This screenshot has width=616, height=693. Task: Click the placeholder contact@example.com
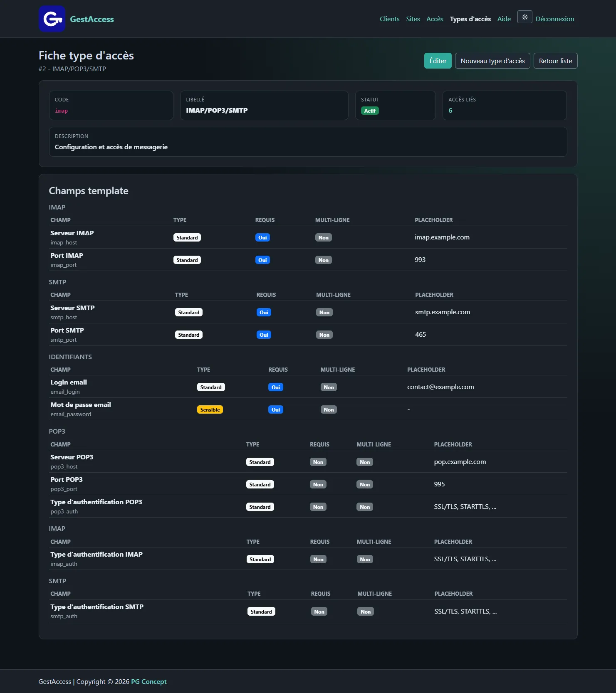(440, 387)
